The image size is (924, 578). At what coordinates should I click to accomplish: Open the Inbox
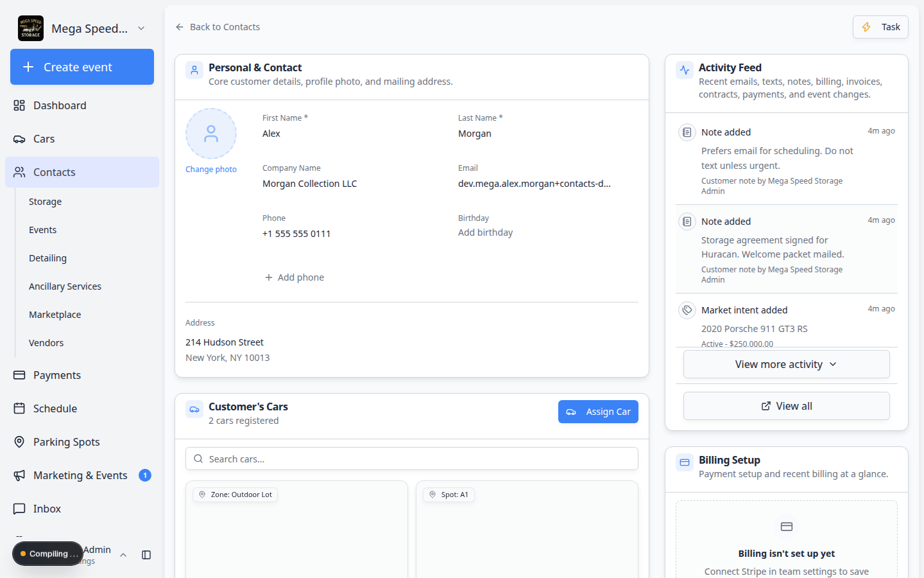(82, 509)
